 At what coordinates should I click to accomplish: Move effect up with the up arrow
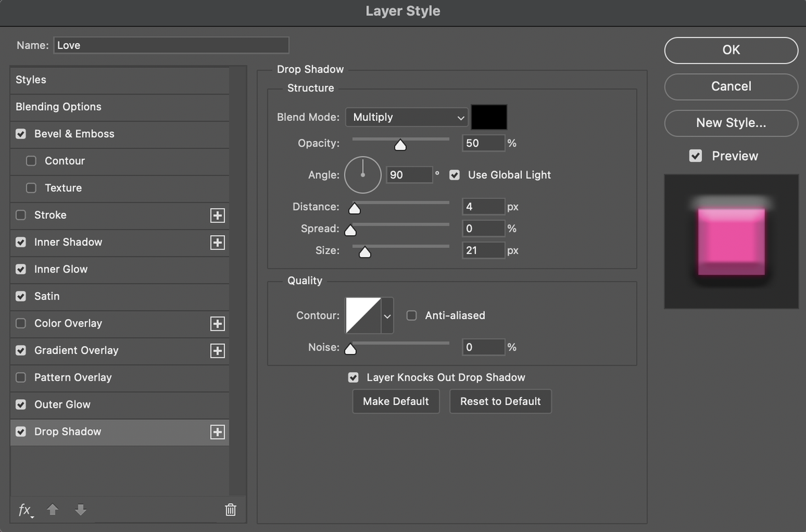click(x=52, y=511)
